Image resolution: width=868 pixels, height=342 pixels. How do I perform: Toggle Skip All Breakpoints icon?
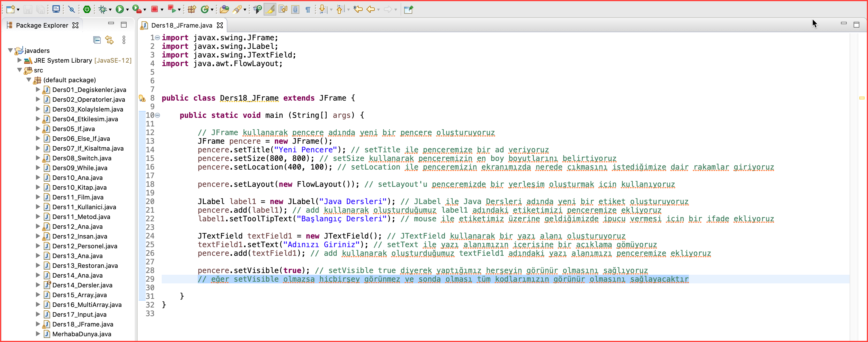point(71,9)
